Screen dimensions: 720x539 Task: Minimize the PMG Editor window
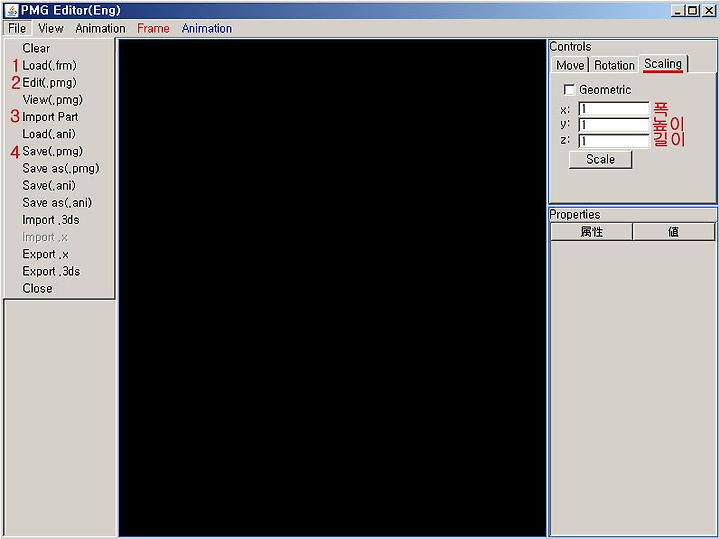(x=677, y=10)
